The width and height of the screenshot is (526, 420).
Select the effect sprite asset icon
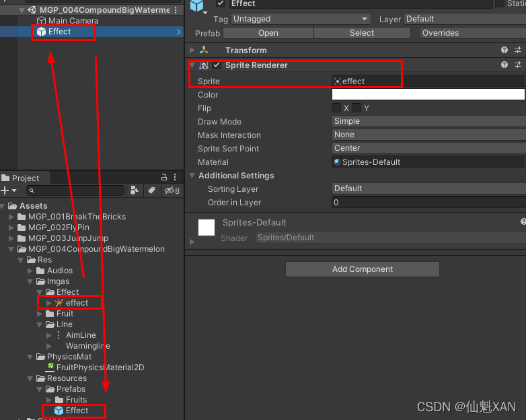59,303
